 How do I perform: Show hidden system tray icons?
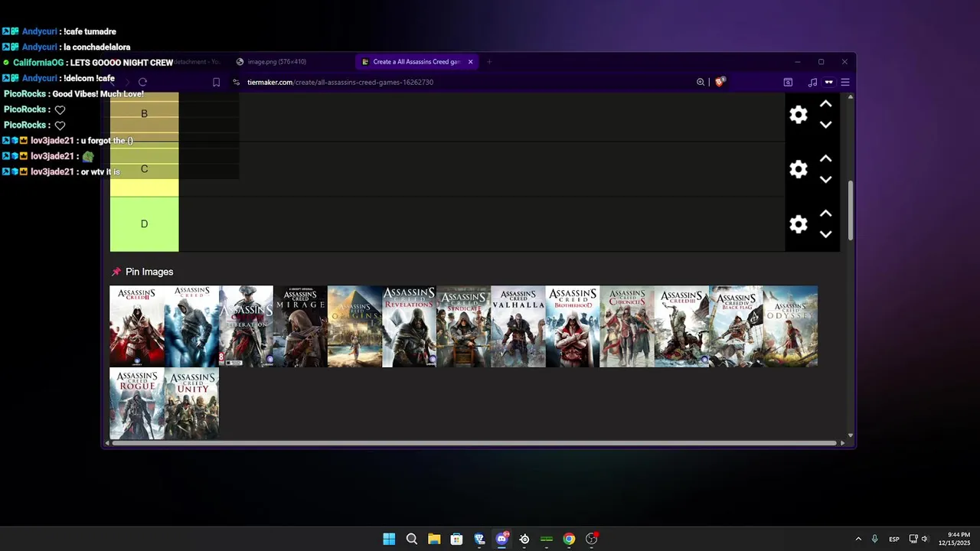pos(858,539)
